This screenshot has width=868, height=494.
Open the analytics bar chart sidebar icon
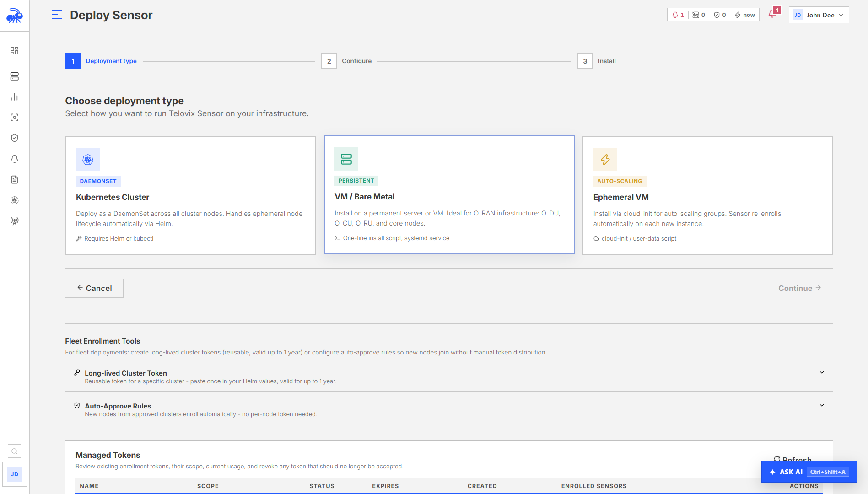(15, 97)
